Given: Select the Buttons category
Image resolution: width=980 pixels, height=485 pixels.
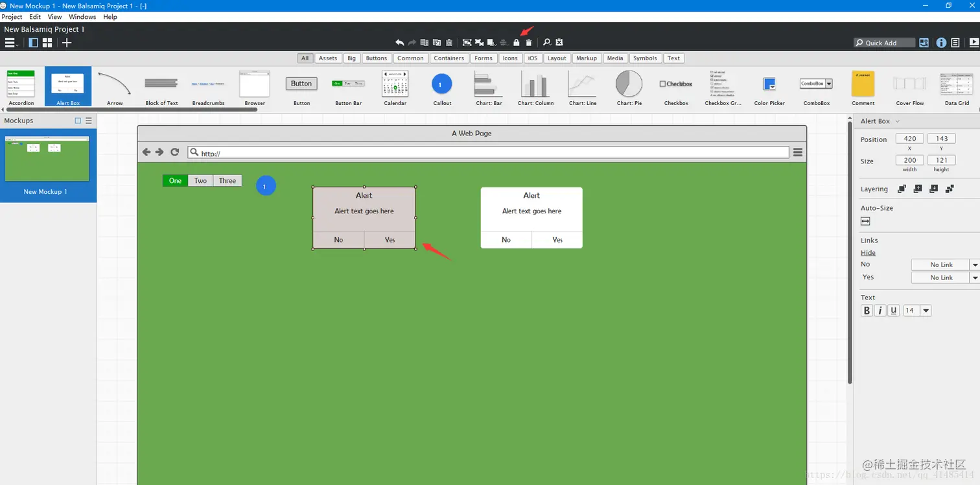Looking at the screenshot, I should click(376, 58).
